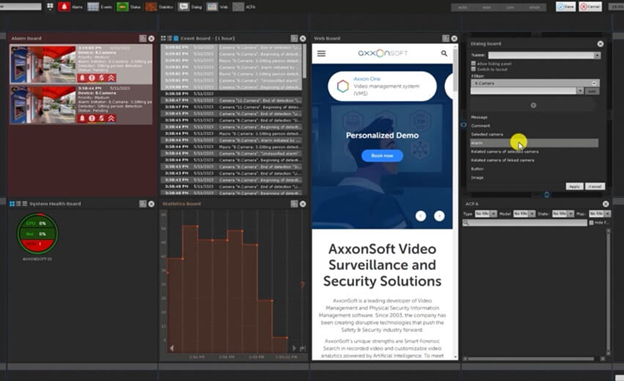Open Event Board settings icon
Viewport: 624px width, 381px height.
294,38
